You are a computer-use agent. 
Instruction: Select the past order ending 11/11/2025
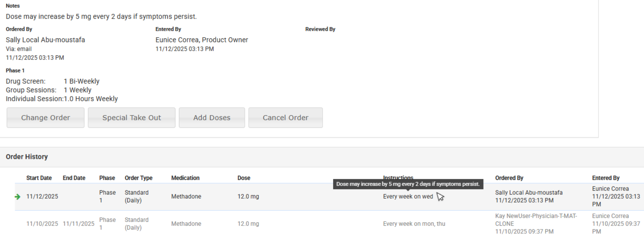78,224
